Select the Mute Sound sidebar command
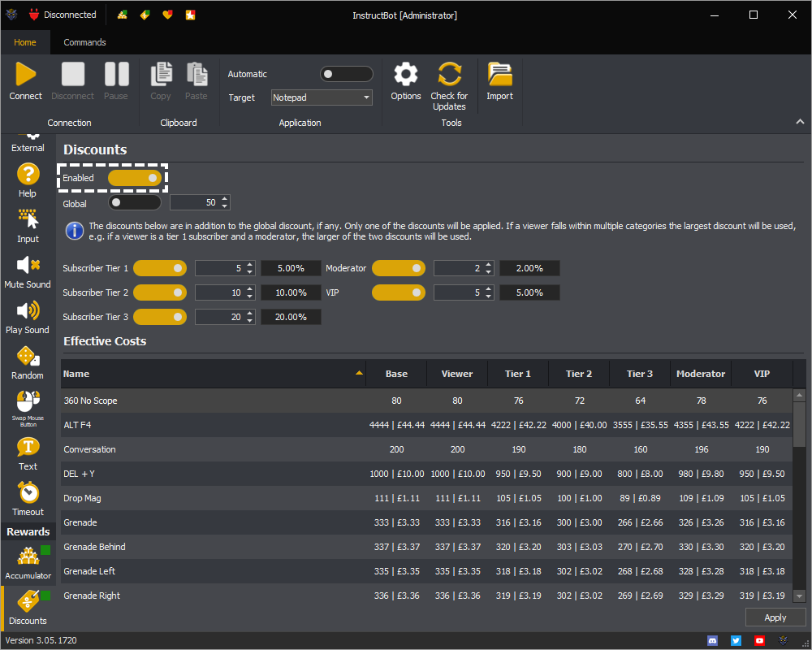 point(28,271)
